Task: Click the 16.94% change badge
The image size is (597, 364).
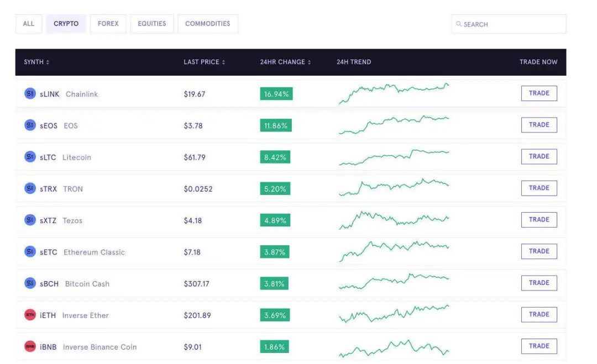Action: pyautogui.click(x=276, y=93)
